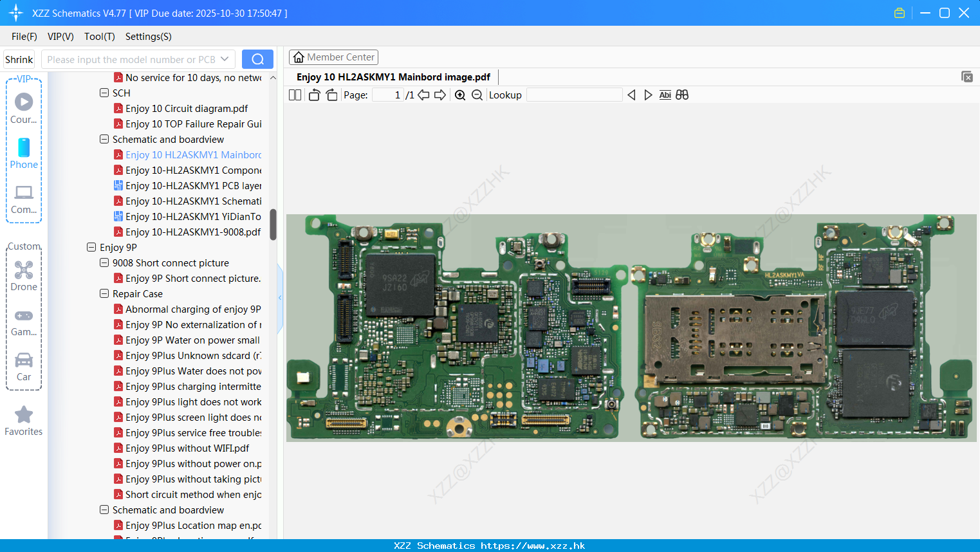Collapse the Enjoy 9P node
Image resolution: width=980 pixels, height=552 pixels.
(91, 247)
